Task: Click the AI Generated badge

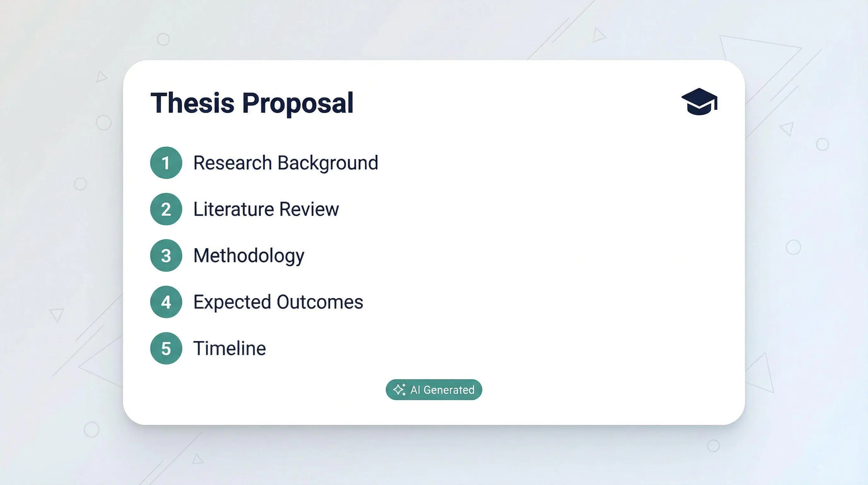Action: (434, 390)
